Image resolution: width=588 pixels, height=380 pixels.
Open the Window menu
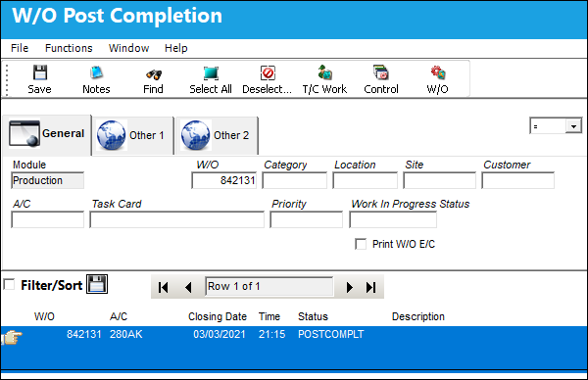pos(128,48)
